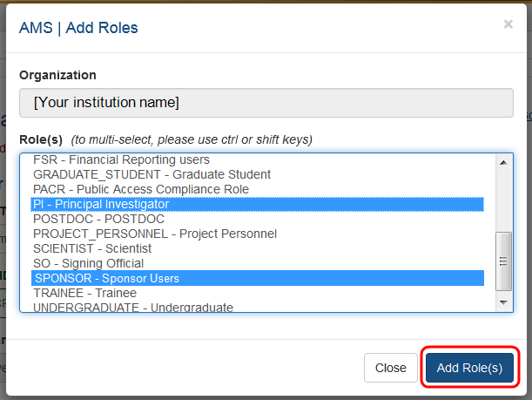
Task: Select PROJECT_PERSONNEL - Project Personnel role
Action: point(155,234)
